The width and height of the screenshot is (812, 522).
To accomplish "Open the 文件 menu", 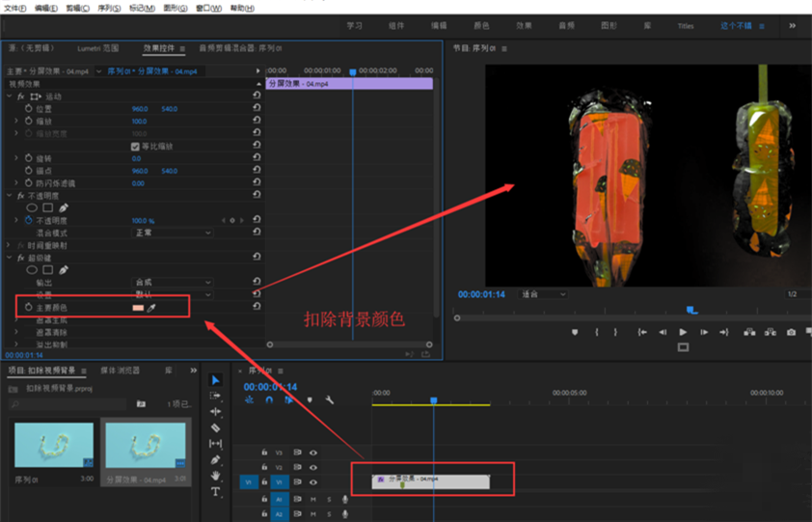I will 14,8.
